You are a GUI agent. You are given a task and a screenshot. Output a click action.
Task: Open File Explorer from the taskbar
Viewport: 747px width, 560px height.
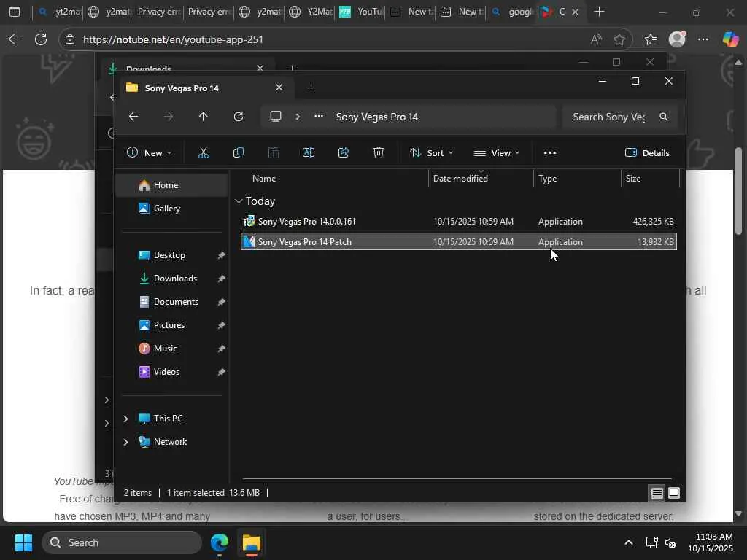click(252, 542)
